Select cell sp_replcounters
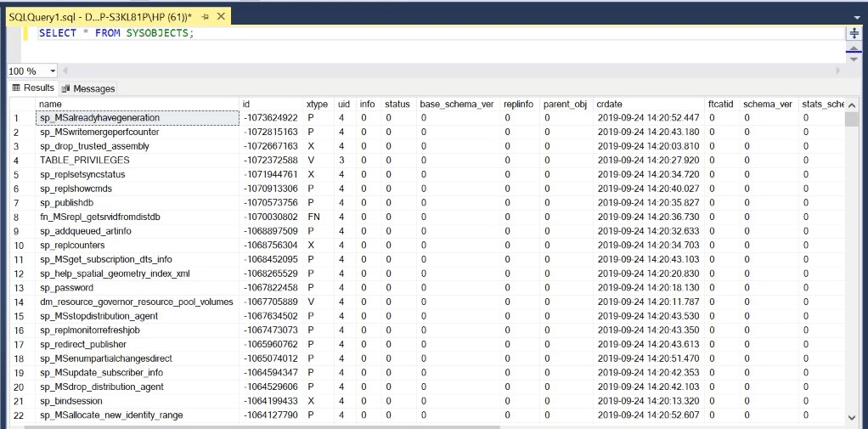This screenshot has width=868, height=429. (x=138, y=246)
